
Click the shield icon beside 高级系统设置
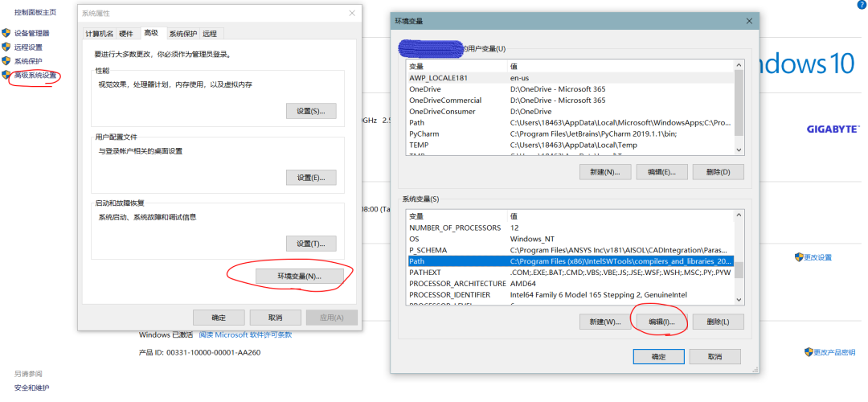pyautogui.click(x=6, y=75)
